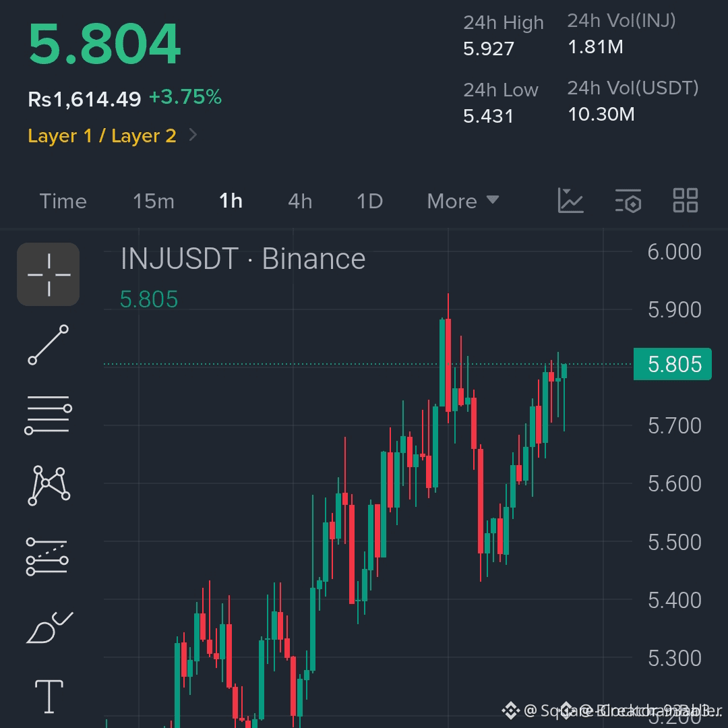Select the brush drawing tool
Viewport: 728px width, 728px height.
coord(49,628)
